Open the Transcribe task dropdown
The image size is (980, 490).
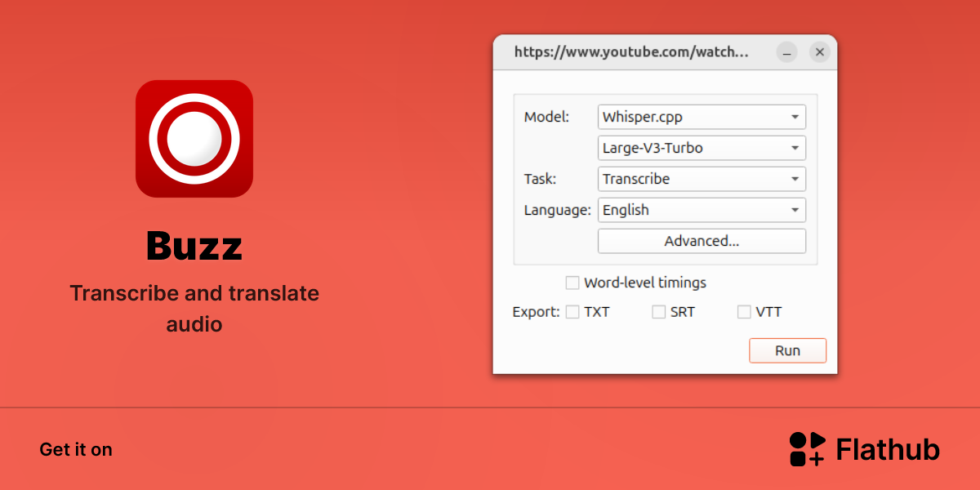click(x=702, y=179)
